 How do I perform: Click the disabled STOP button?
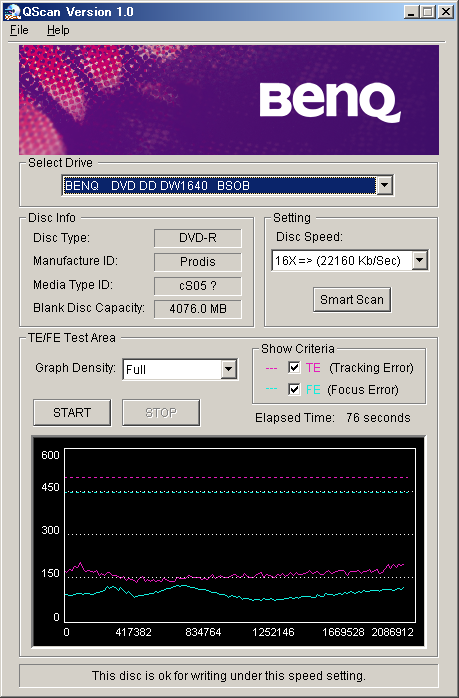point(161,413)
